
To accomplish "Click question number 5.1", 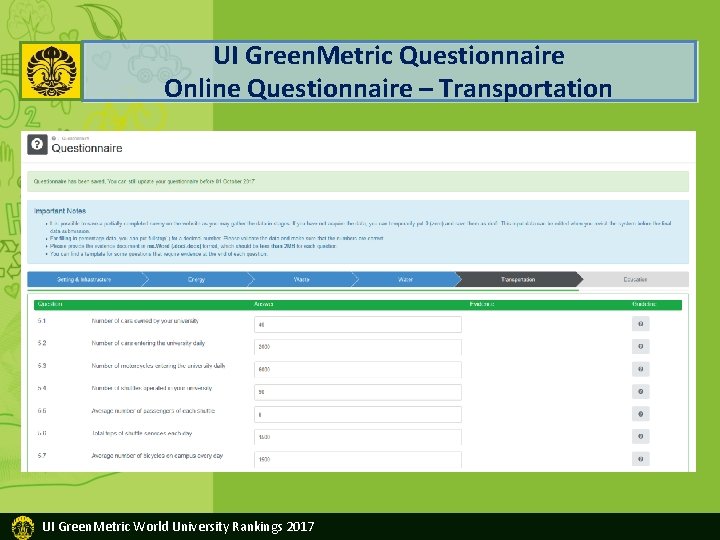I will pos(42,321).
